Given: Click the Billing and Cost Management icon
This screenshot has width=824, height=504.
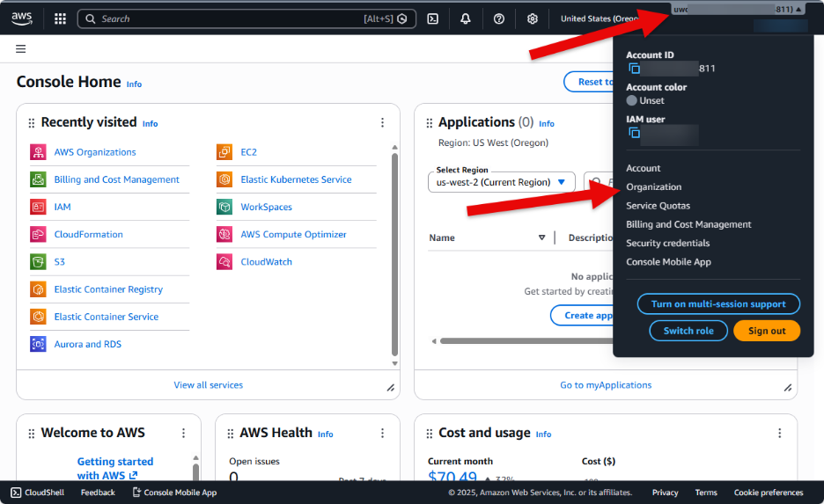Looking at the screenshot, I should click(39, 179).
